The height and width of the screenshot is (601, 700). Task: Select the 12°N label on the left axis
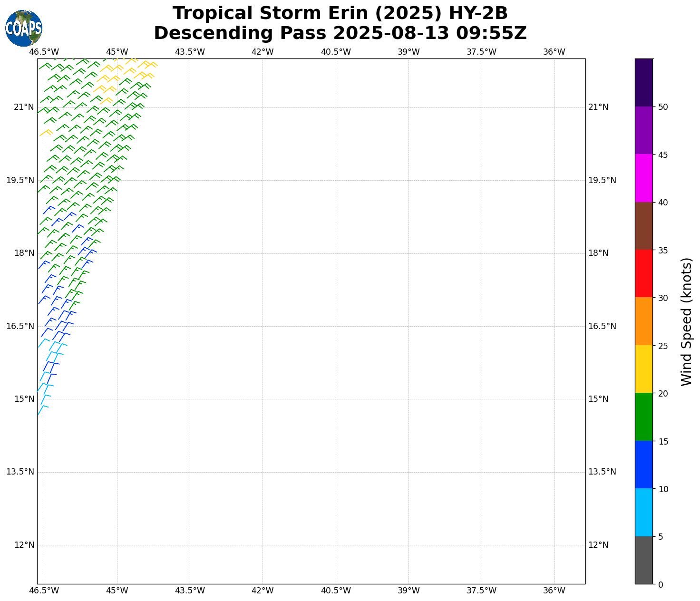coord(24,545)
